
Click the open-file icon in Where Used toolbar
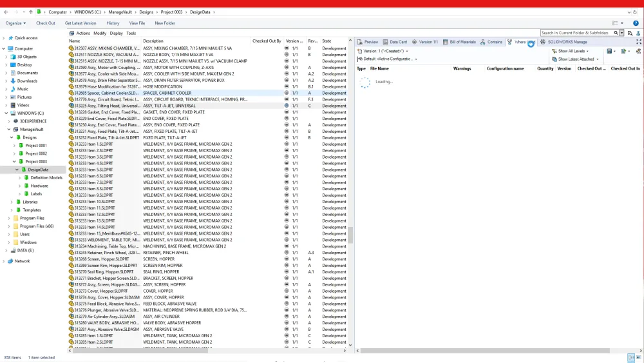click(624, 51)
